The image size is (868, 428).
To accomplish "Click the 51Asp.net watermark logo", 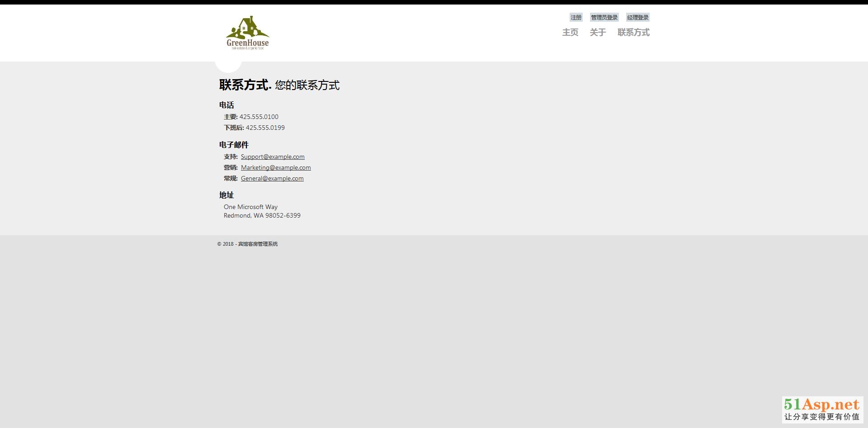I will coord(822,409).
